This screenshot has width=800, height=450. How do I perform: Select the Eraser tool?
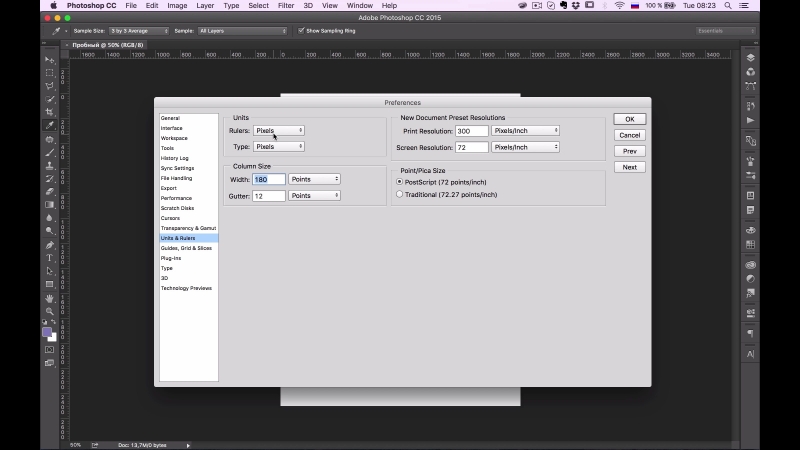[x=49, y=191]
